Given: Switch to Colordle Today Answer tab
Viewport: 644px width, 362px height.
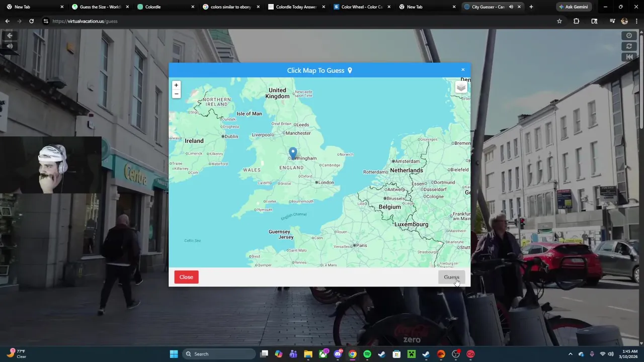Looking at the screenshot, I should click(x=297, y=7).
